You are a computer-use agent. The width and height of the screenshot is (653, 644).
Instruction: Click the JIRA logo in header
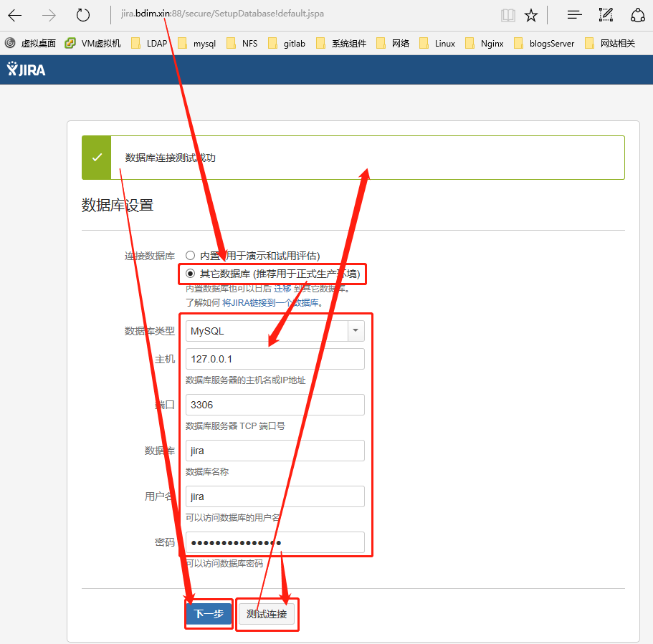pos(26,69)
